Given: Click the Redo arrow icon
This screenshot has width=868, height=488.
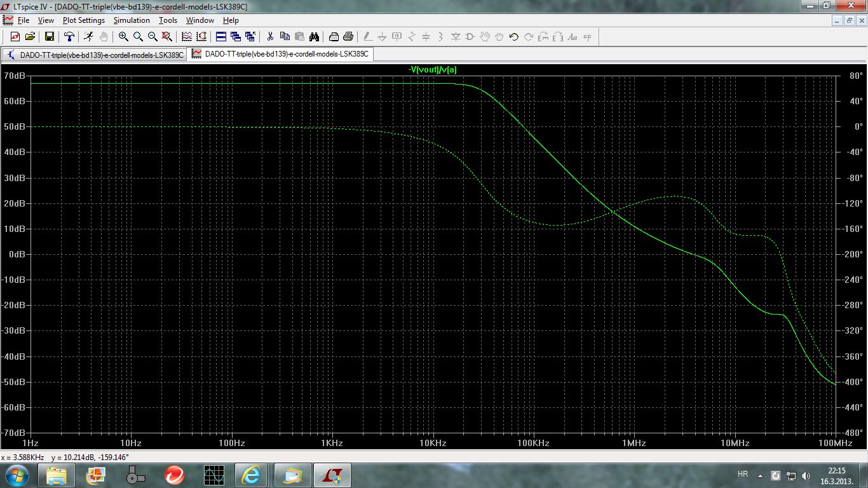Looking at the screenshot, I should (x=529, y=37).
